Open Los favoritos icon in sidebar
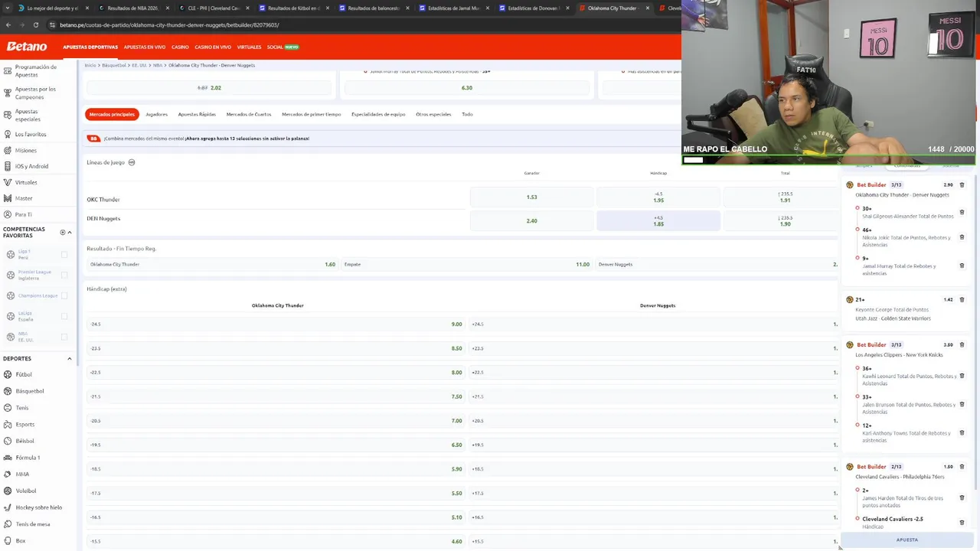 [x=8, y=134]
